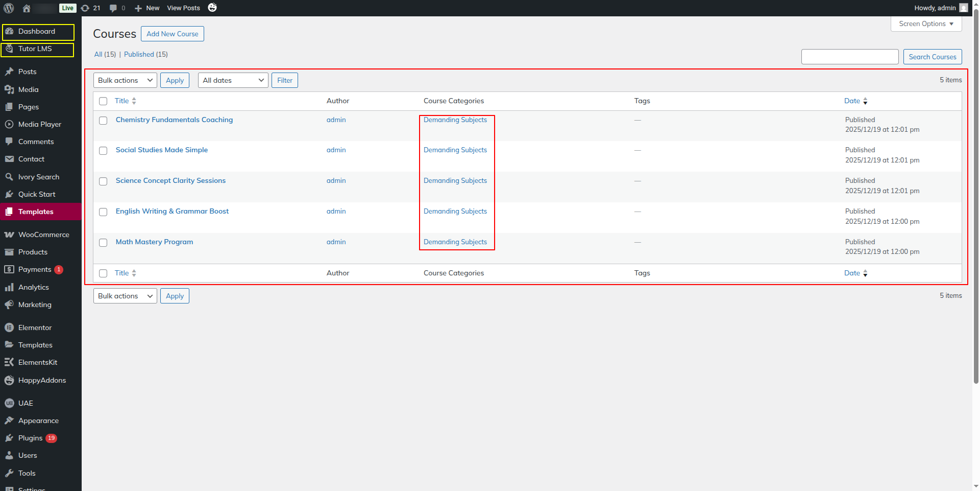Screen dimensions: 980x491
Task: Focus the Search Courses input field
Action: click(849, 57)
